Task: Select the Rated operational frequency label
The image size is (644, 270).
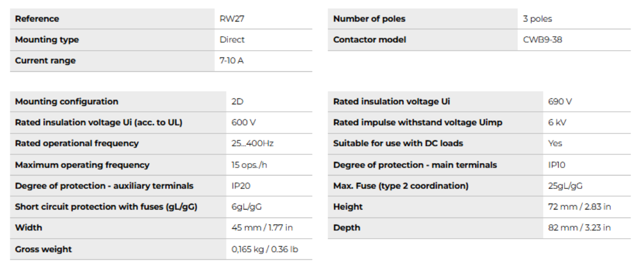Action: tap(77, 144)
